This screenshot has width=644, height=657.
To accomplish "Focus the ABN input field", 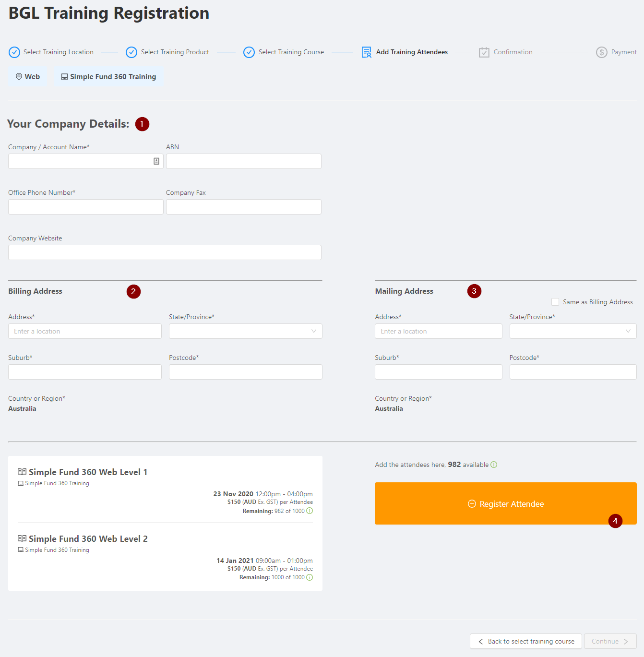I will 244,161.
